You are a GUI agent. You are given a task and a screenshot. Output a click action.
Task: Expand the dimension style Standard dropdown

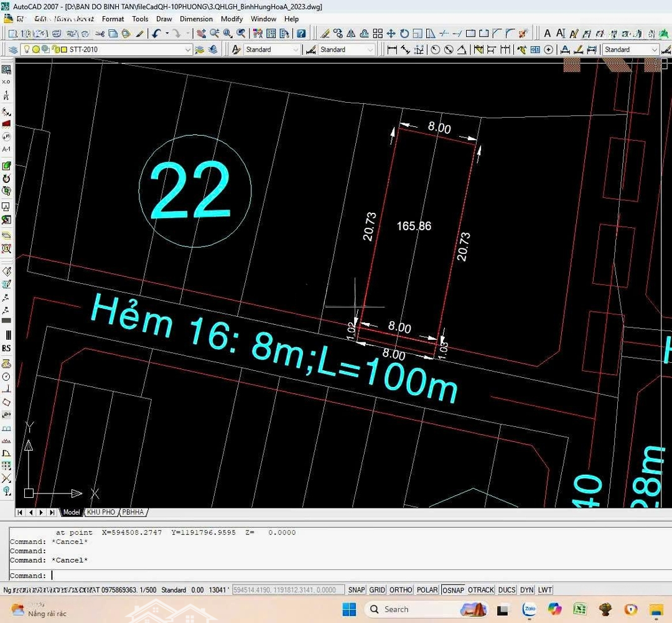[x=371, y=50]
